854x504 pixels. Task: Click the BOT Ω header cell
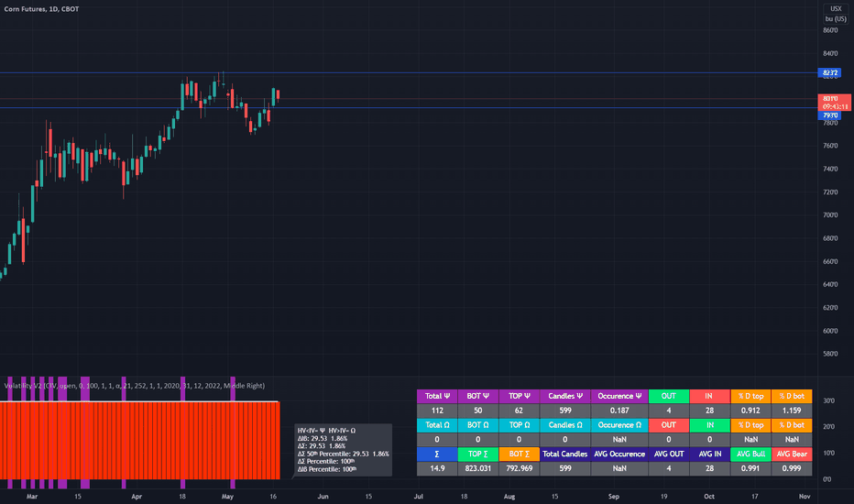[x=478, y=425]
